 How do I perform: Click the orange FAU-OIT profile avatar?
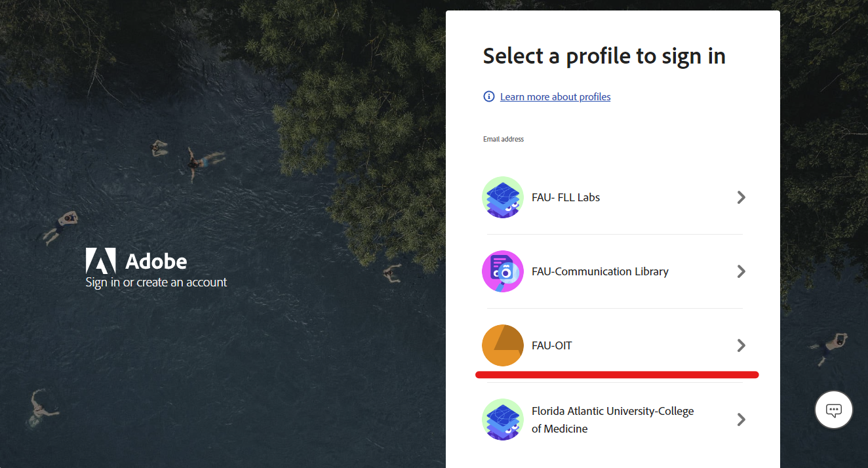[503, 345]
